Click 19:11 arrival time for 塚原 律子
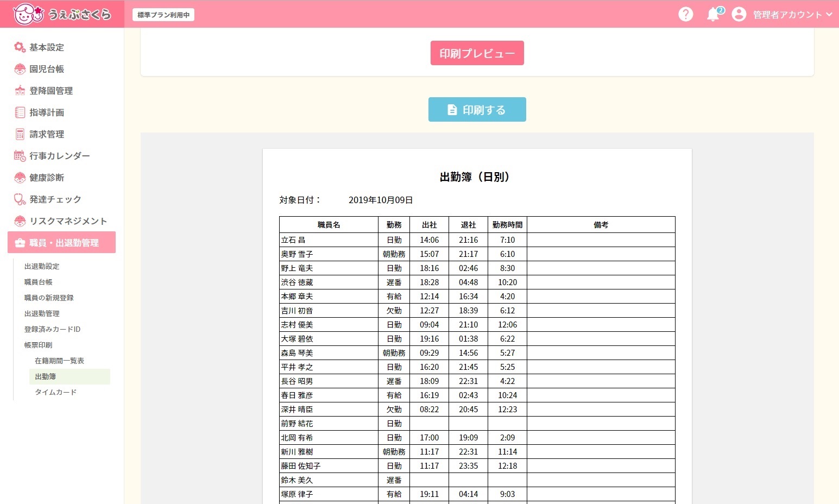The image size is (839, 504). tap(429, 494)
